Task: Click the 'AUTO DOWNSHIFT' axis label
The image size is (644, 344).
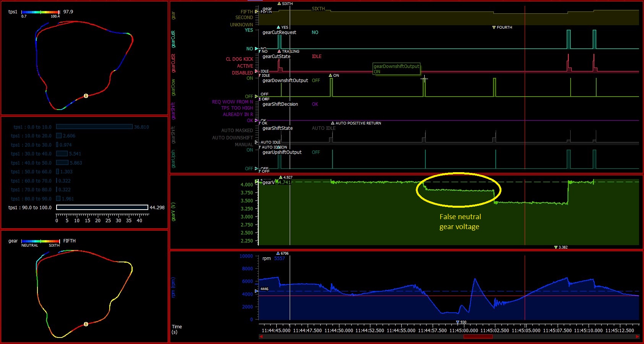Action: pos(232,138)
